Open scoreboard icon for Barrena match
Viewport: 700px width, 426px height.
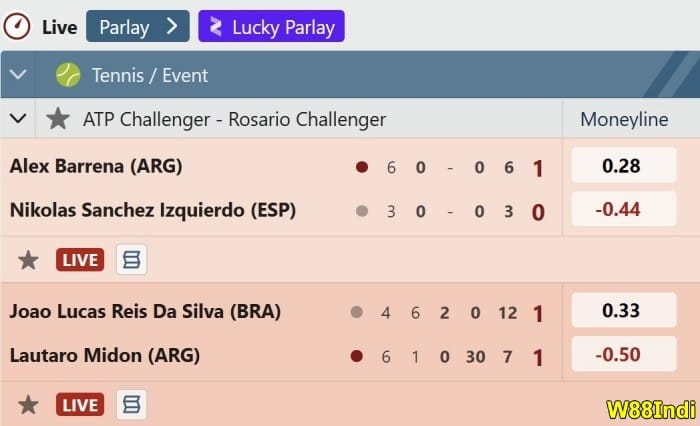131,260
